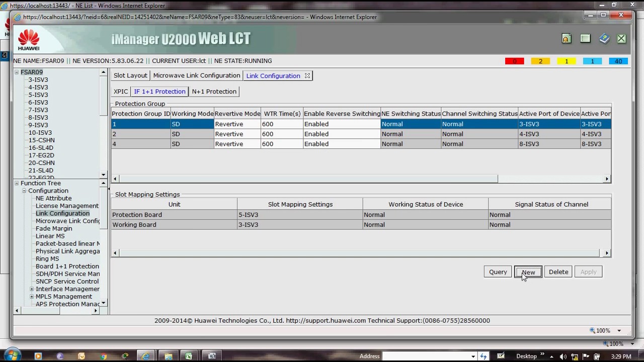
Task: Click the Apply button
Action: (588, 272)
